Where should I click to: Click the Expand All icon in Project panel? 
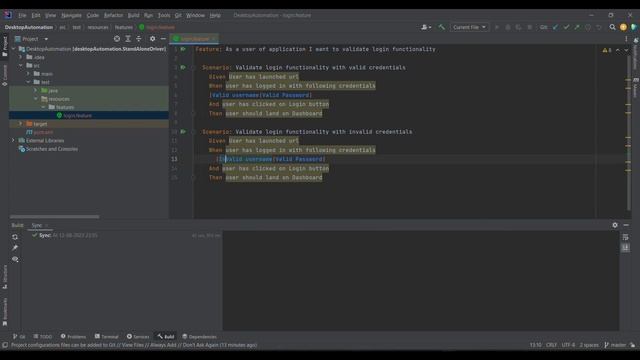tap(128, 39)
